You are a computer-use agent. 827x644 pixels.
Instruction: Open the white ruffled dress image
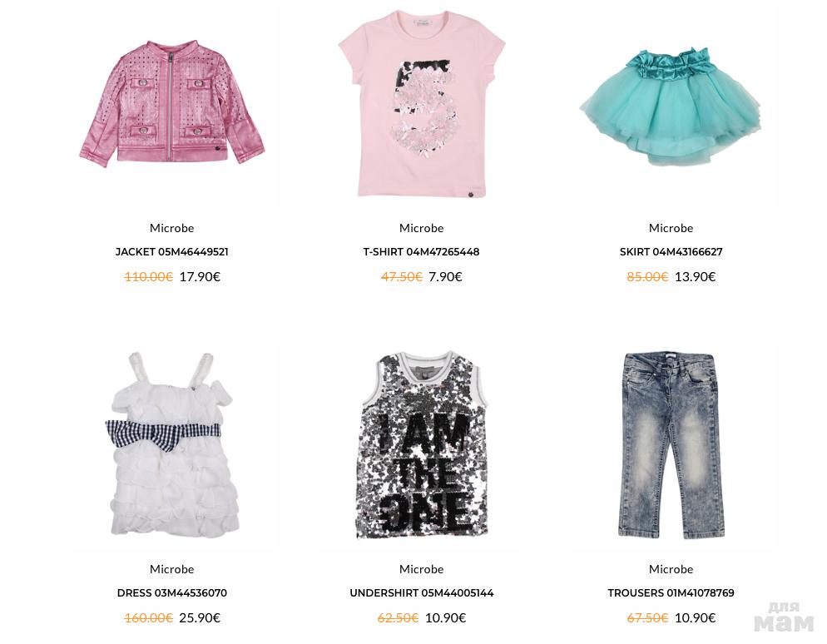pyautogui.click(x=172, y=444)
